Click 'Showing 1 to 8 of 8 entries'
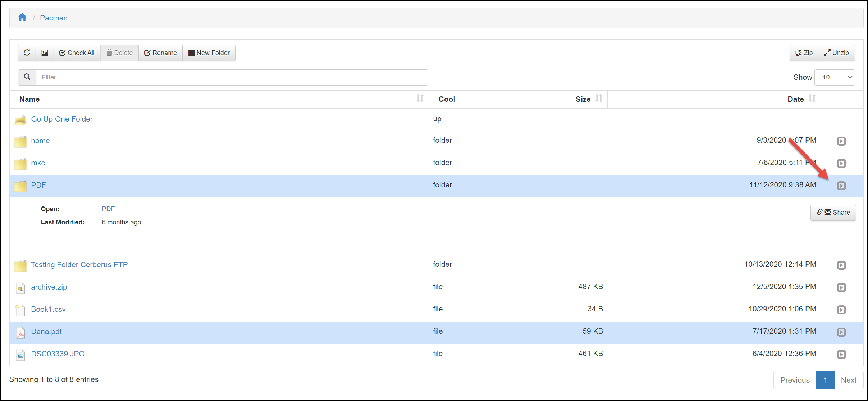The height and width of the screenshot is (401, 868). [54, 379]
